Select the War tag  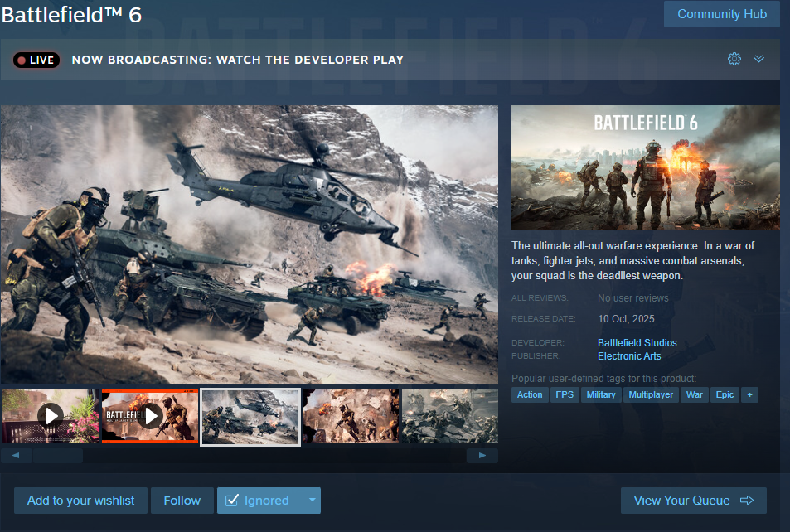pyautogui.click(x=695, y=394)
